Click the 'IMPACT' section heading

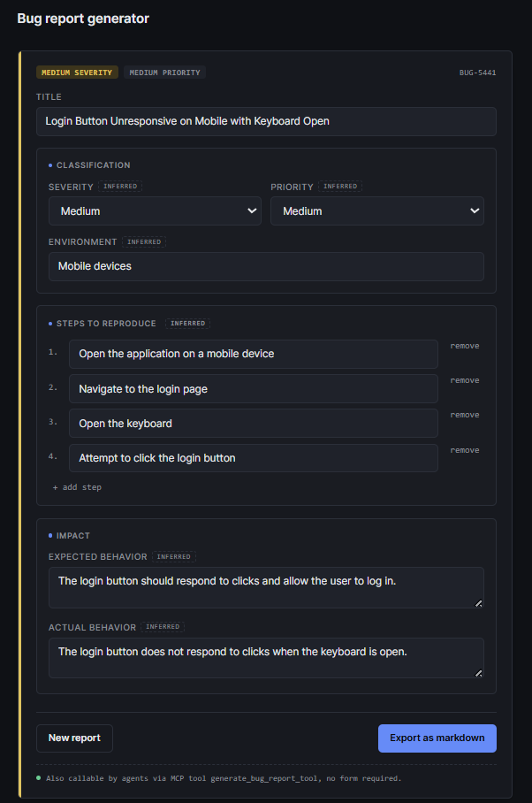point(72,536)
